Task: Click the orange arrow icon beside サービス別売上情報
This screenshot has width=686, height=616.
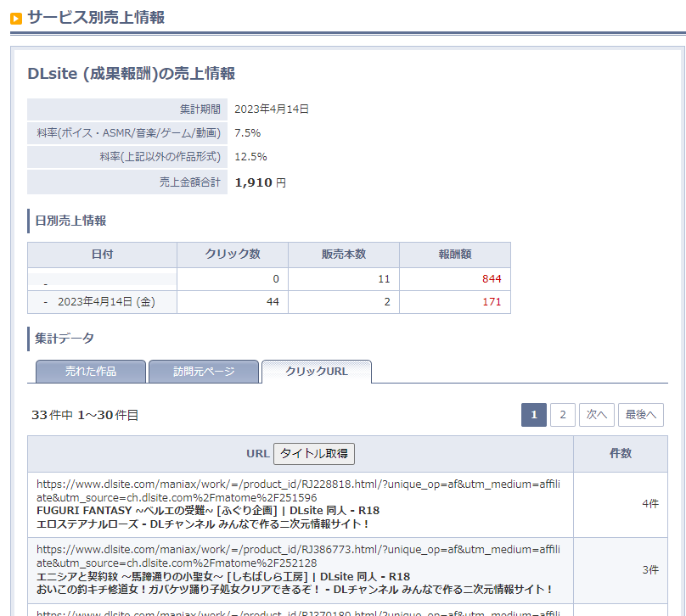Action: click(x=16, y=19)
